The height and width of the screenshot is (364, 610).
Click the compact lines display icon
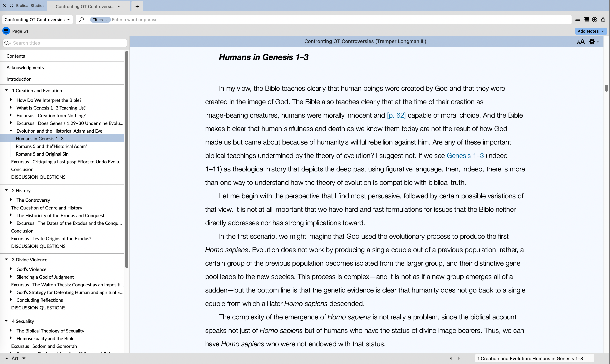pyautogui.click(x=578, y=20)
